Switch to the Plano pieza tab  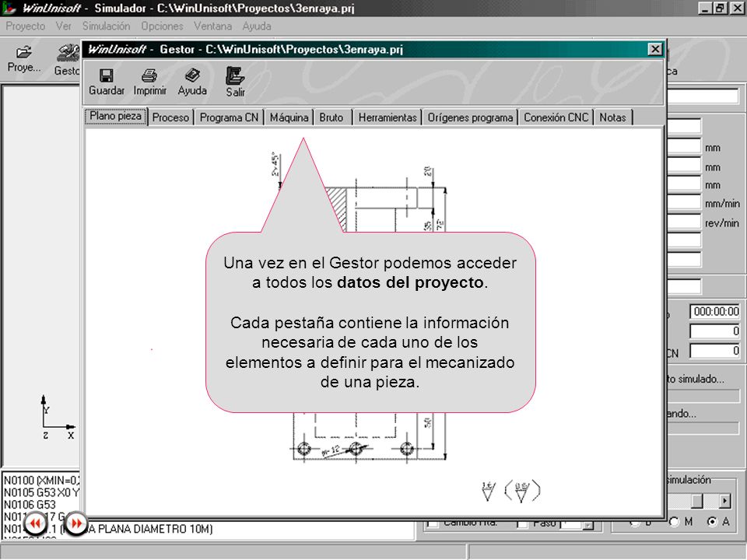[116, 116]
